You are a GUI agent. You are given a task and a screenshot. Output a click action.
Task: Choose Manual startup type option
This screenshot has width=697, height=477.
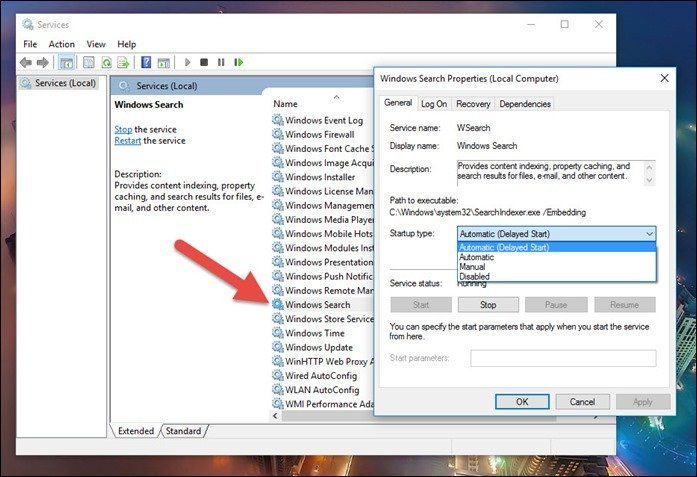coord(557,267)
